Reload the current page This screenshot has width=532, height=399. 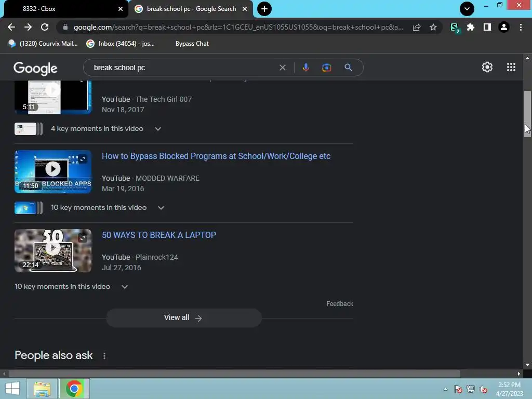pos(45,27)
